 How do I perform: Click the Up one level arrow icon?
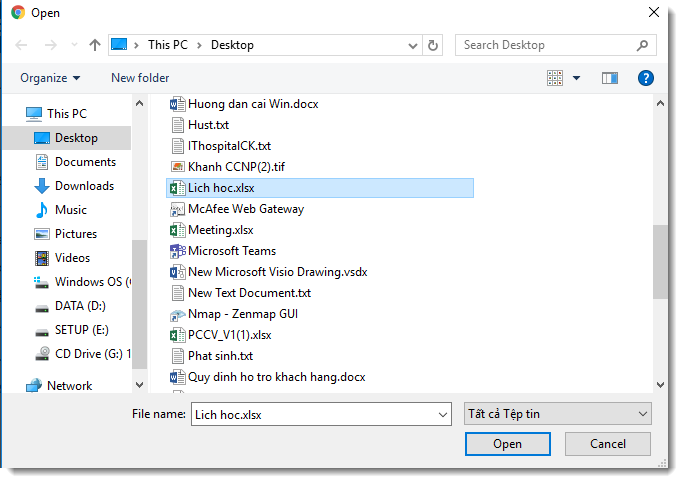(95, 45)
